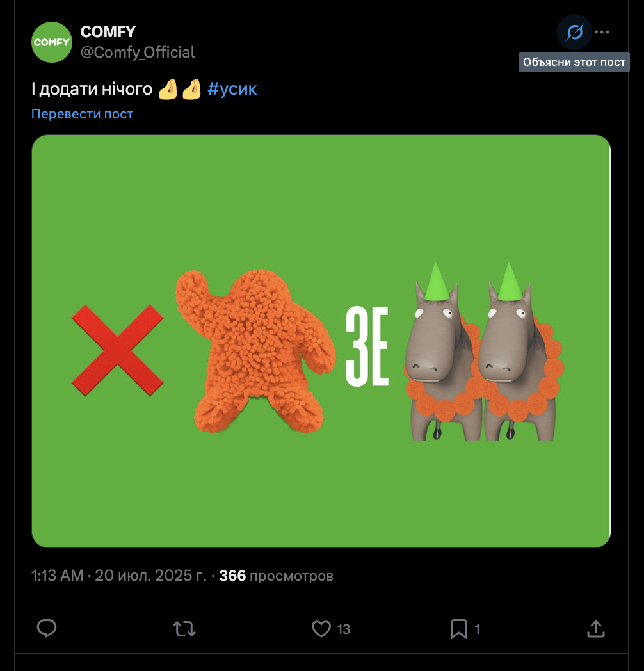The image size is (644, 671).
Task: Share the post via upload icon
Action: tap(595, 629)
